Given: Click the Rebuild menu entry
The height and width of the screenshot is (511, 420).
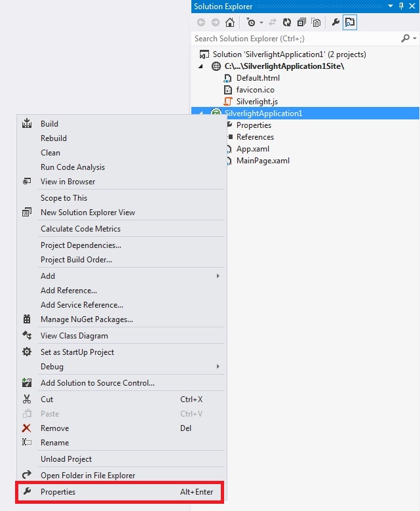Looking at the screenshot, I should (x=54, y=138).
